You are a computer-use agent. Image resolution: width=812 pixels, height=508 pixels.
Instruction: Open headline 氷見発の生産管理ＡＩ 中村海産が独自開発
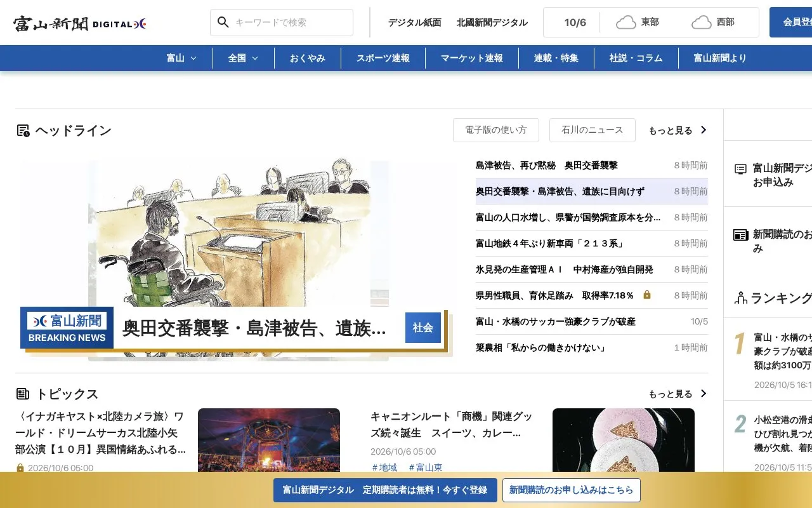pos(565,269)
